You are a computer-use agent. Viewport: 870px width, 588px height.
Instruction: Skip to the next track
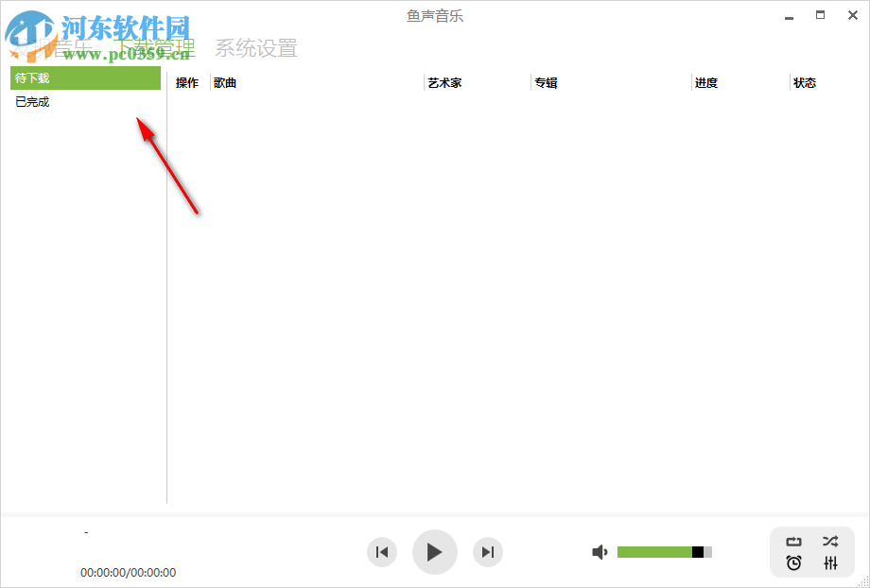coord(488,552)
